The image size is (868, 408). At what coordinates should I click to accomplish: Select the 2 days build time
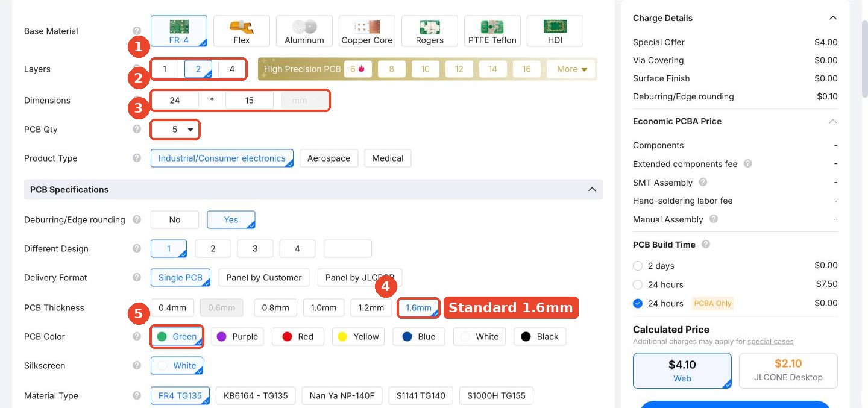click(638, 266)
